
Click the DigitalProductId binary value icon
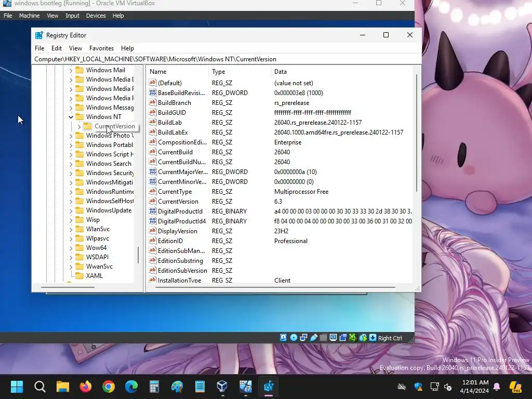[153, 211]
